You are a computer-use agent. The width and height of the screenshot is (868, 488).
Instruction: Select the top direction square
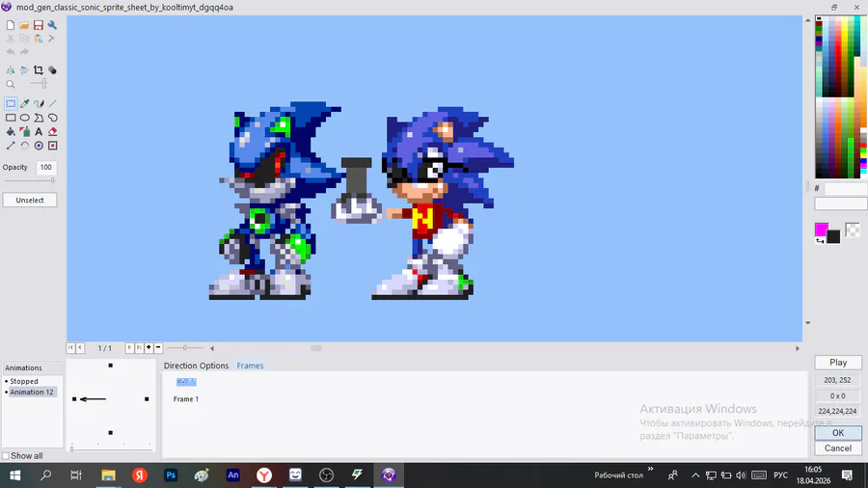click(x=111, y=366)
